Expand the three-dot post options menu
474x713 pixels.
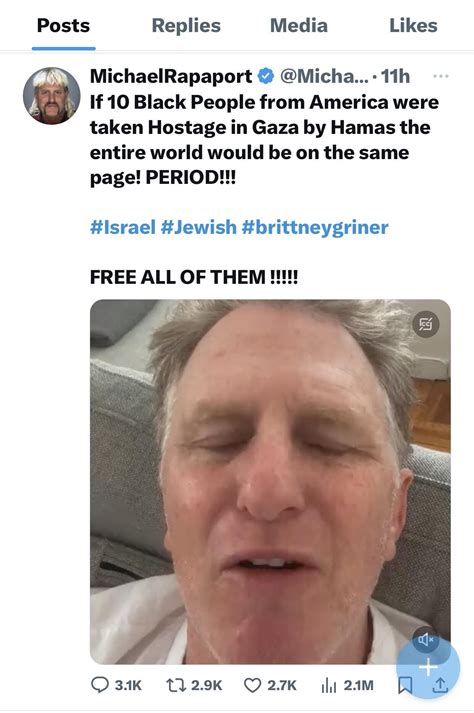tap(440, 76)
